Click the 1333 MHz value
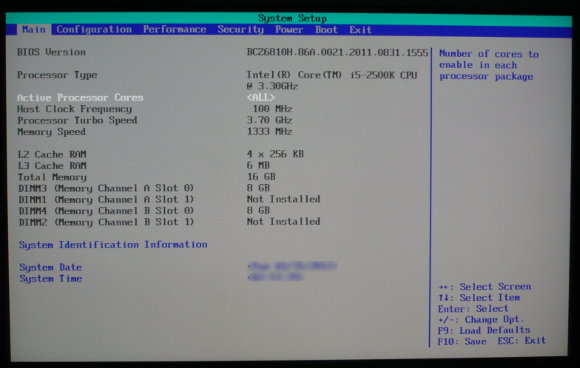 (x=270, y=131)
